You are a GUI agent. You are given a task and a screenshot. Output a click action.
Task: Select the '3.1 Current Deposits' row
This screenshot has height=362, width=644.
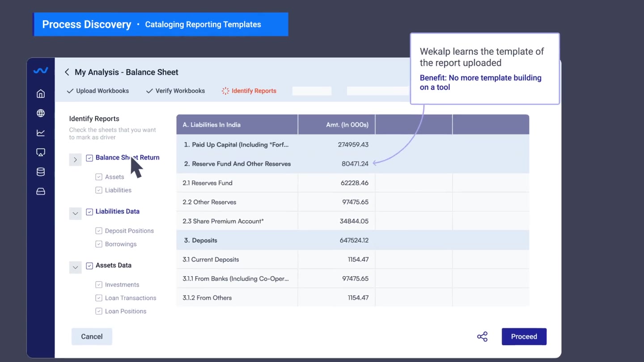tap(353, 260)
